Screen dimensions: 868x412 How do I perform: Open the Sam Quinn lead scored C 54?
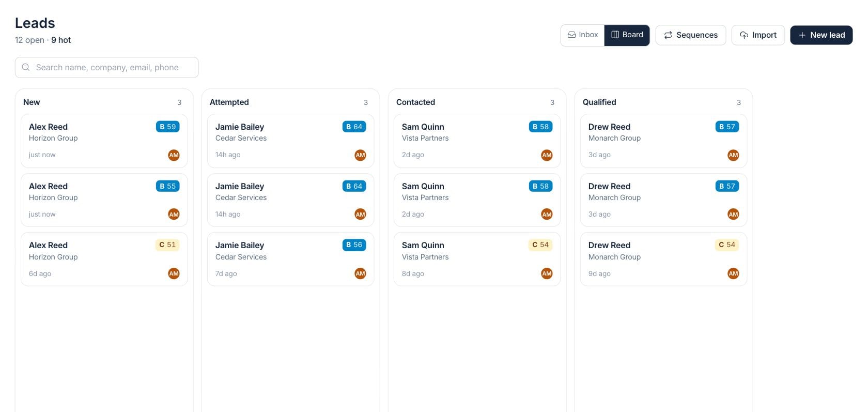click(477, 259)
